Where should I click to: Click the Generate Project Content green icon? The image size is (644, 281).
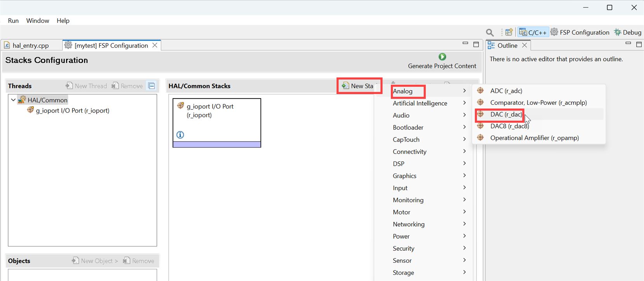[442, 57]
